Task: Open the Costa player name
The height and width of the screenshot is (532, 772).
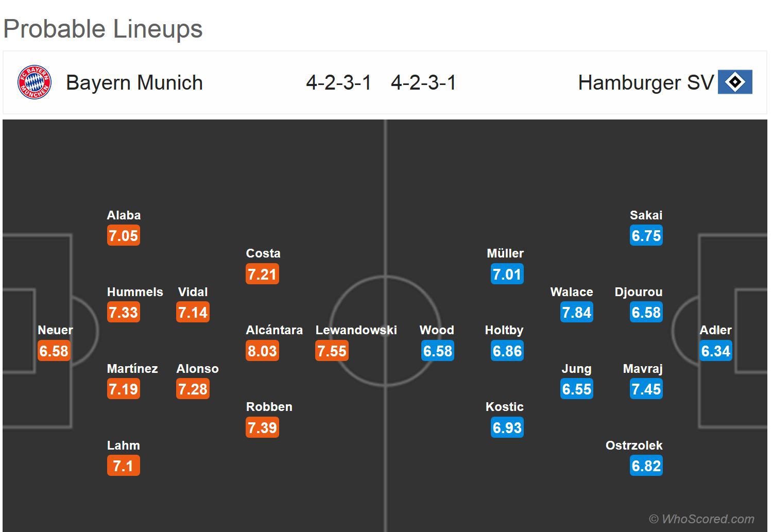Action: tap(263, 253)
